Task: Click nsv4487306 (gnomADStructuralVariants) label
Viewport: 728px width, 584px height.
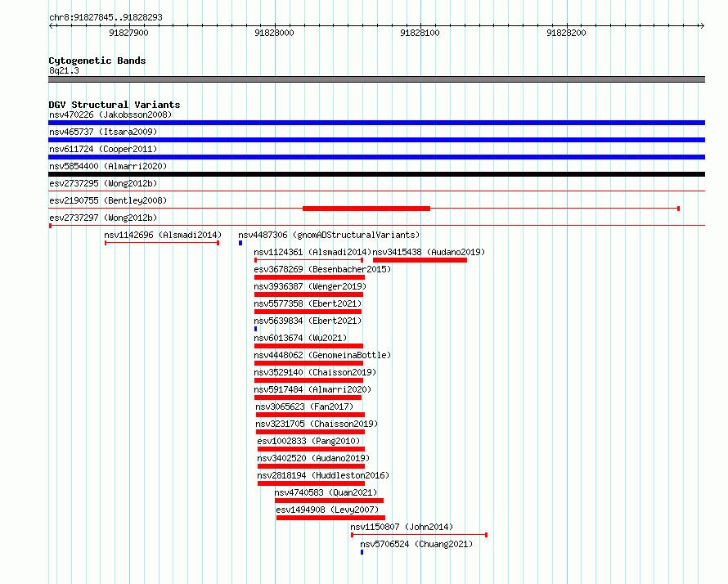Action: (x=329, y=235)
